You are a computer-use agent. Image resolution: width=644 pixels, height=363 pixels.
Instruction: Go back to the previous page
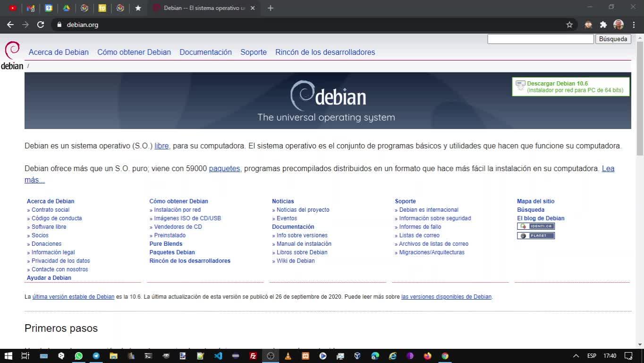coord(10,25)
